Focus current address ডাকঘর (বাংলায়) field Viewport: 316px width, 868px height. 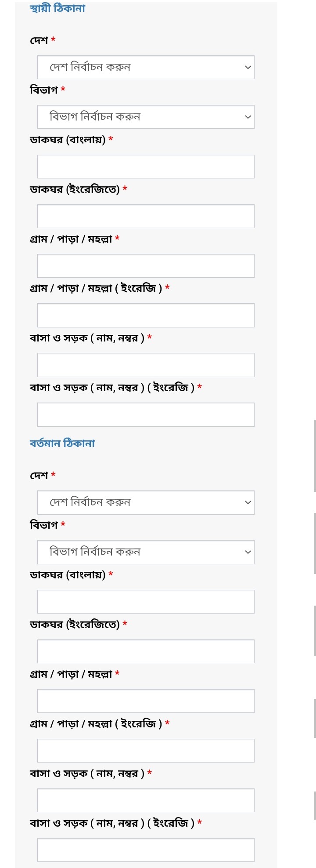[x=146, y=602]
